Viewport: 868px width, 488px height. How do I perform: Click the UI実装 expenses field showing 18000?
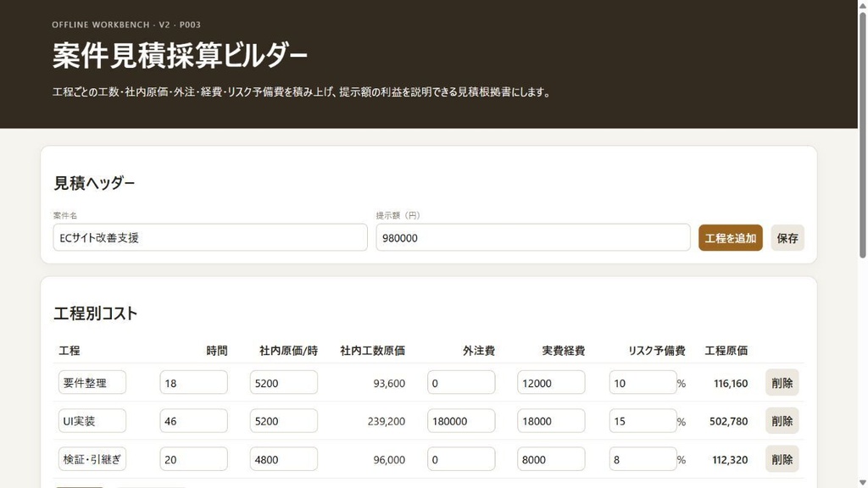[x=551, y=420]
